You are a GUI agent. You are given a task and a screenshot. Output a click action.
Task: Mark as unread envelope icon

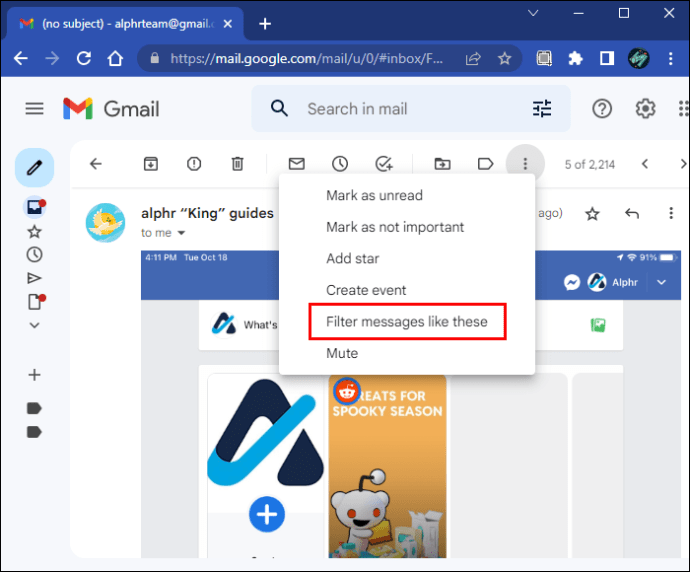[297, 164]
